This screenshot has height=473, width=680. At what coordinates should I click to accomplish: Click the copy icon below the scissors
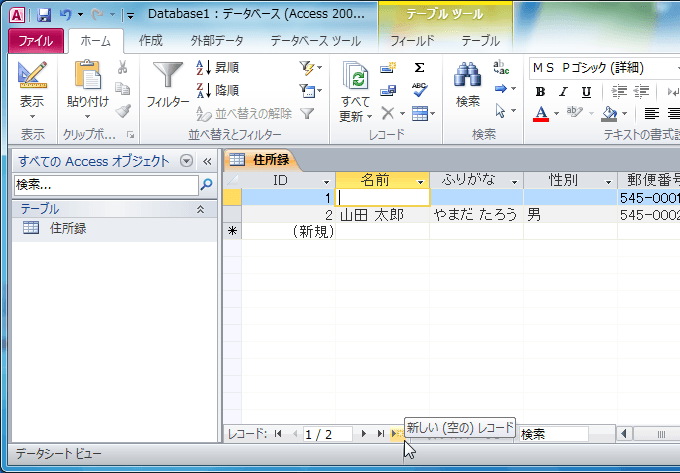coord(123,89)
